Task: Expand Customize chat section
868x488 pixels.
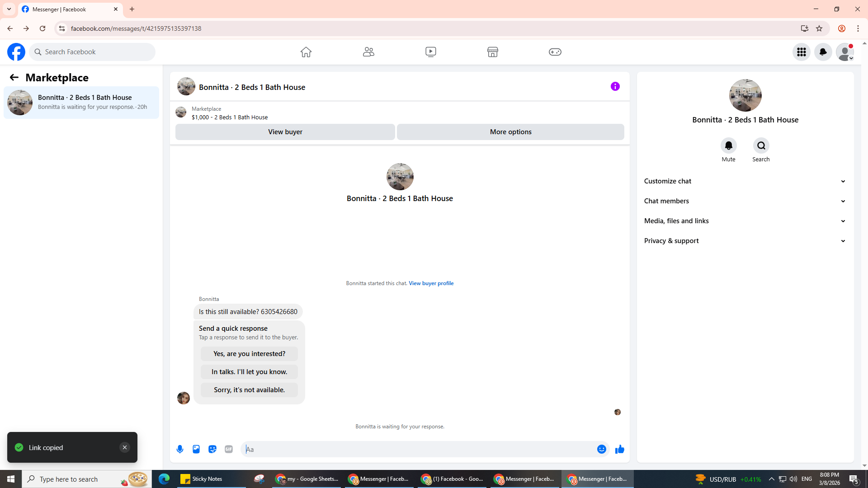Action: (745, 181)
